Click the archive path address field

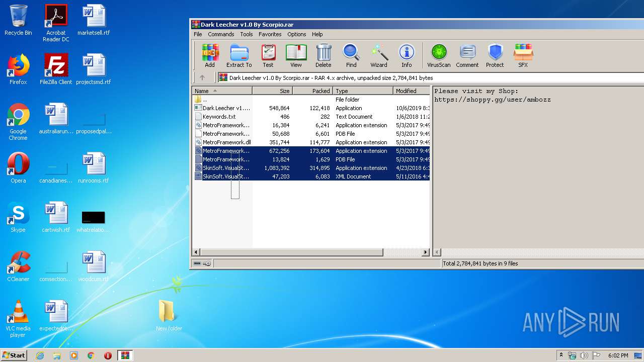click(x=431, y=78)
